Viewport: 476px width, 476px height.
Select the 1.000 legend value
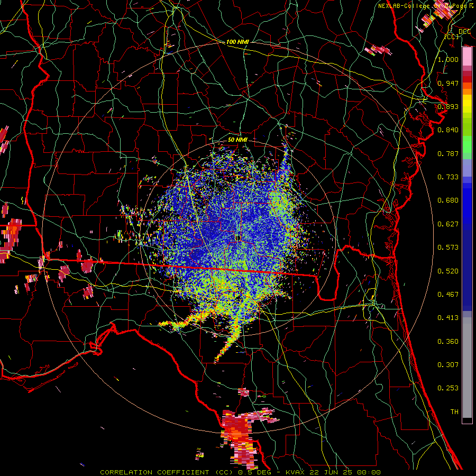(x=448, y=59)
